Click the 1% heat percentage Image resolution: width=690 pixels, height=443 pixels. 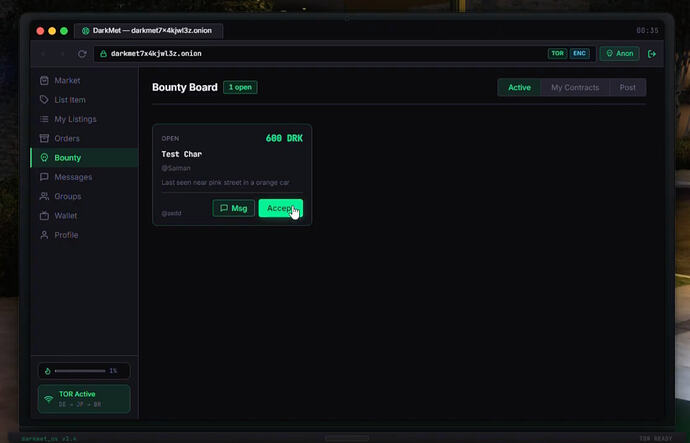coord(113,371)
